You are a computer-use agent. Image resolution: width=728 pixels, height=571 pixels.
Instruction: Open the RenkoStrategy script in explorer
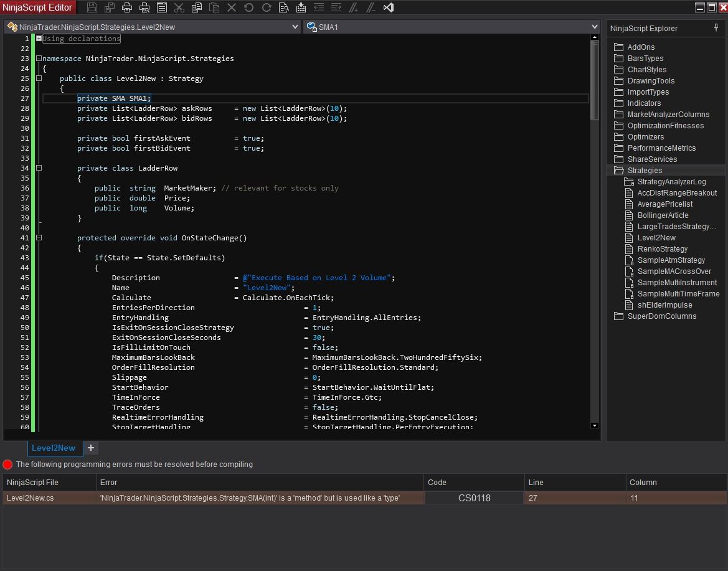662,249
